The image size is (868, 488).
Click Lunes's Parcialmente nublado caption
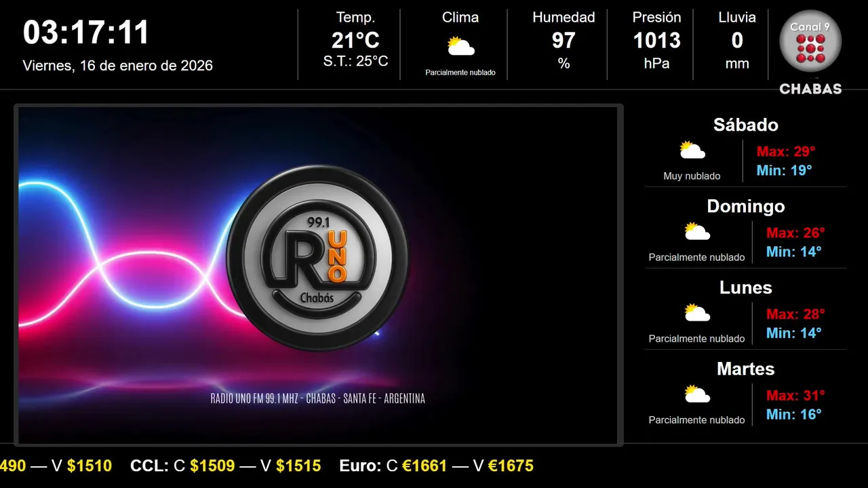[x=696, y=339]
